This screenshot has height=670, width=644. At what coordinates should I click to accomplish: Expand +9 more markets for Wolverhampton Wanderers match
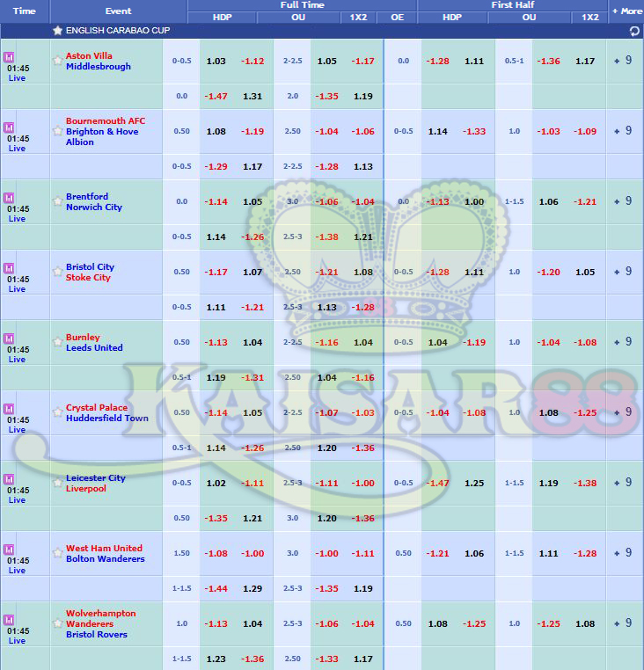(x=623, y=623)
